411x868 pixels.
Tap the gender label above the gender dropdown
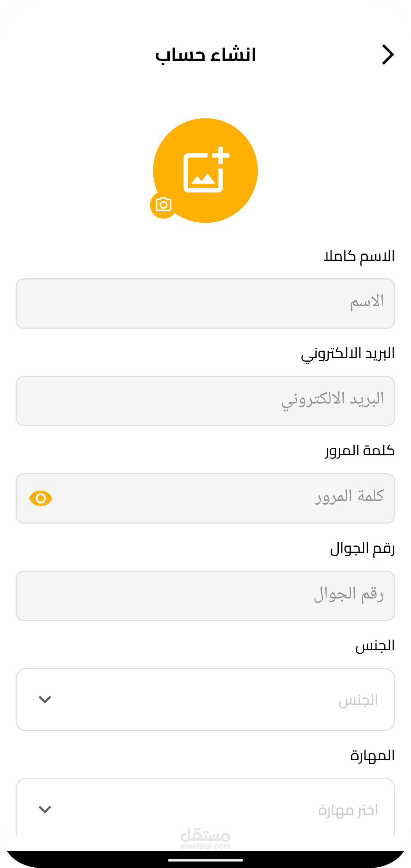pyautogui.click(x=375, y=646)
